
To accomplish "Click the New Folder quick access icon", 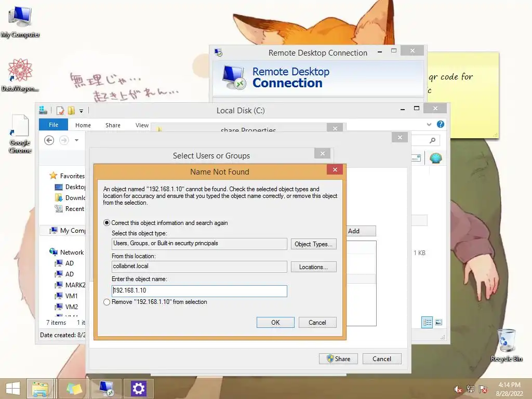I will (x=71, y=111).
